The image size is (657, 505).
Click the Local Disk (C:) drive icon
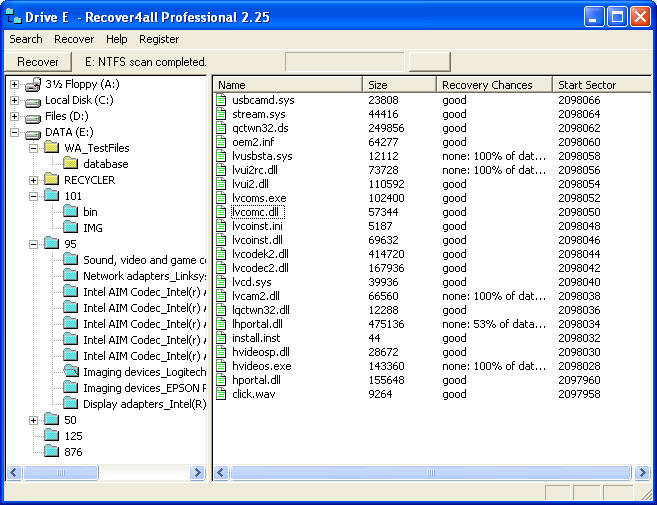(33, 101)
